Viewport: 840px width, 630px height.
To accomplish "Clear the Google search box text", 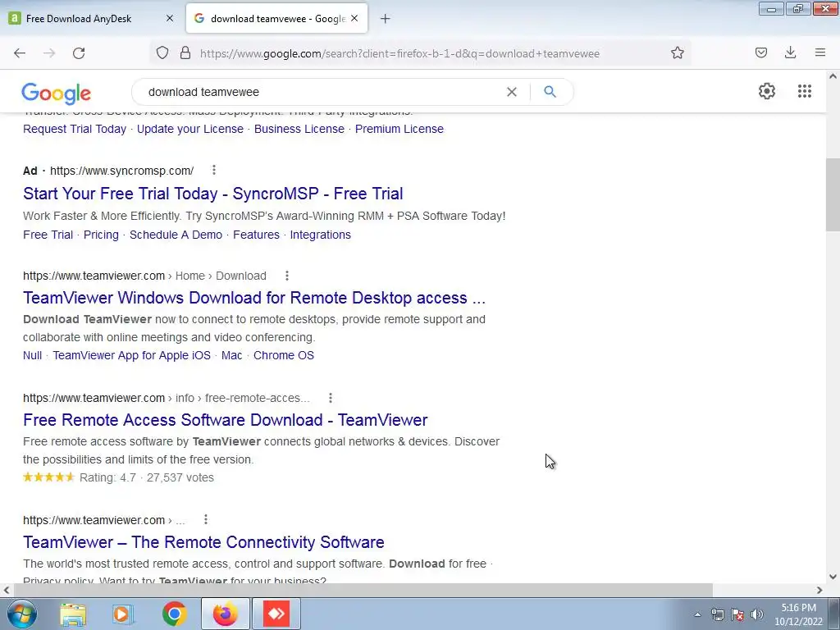I will coord(512,92).
